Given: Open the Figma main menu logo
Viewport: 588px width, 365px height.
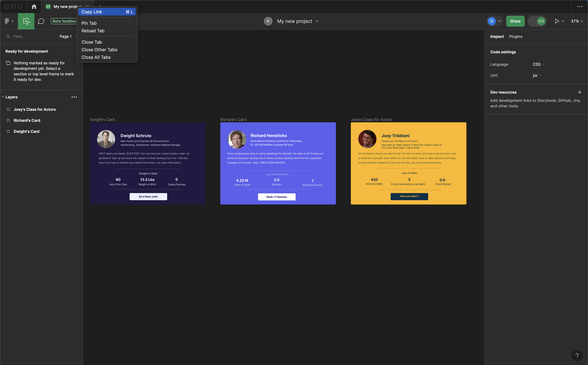Looking at the screenshot, I should coord(7,21).
